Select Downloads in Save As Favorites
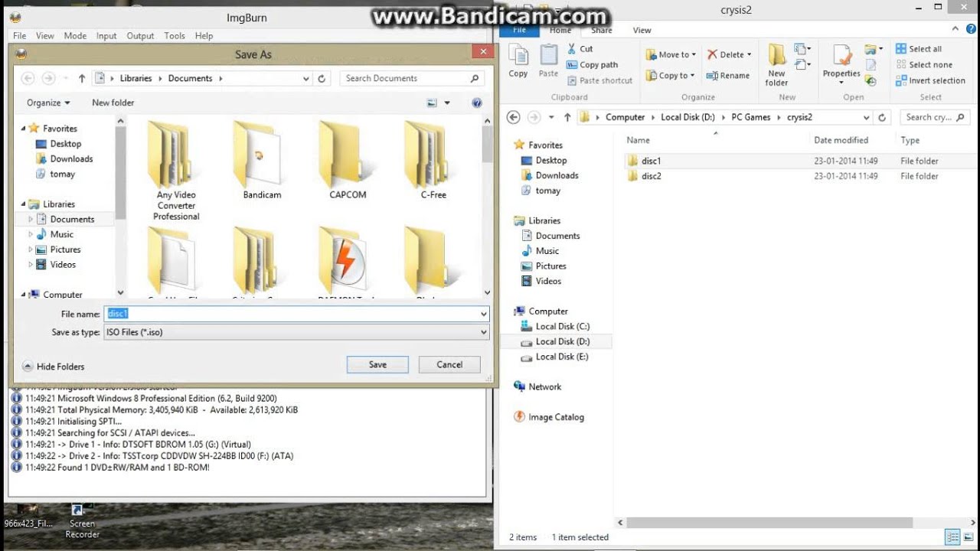This screenshot has height=551, width=980. (64, 159)
